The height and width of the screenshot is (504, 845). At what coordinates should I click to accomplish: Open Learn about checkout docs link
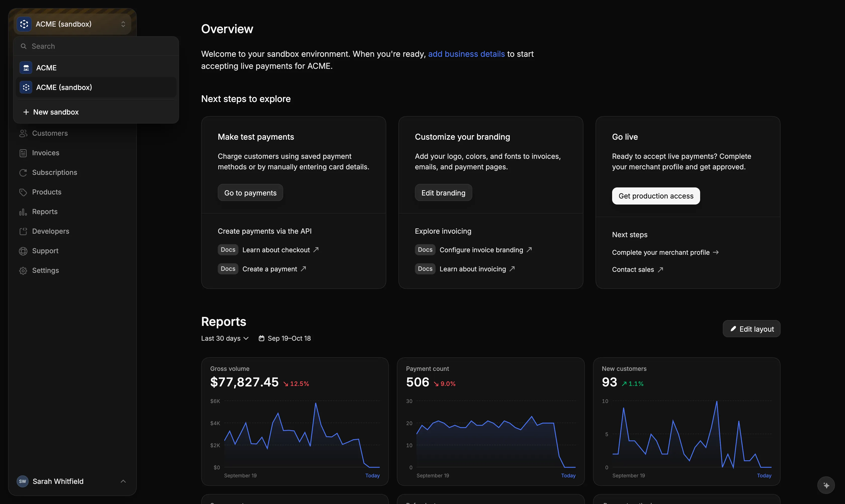click(280, 250)
